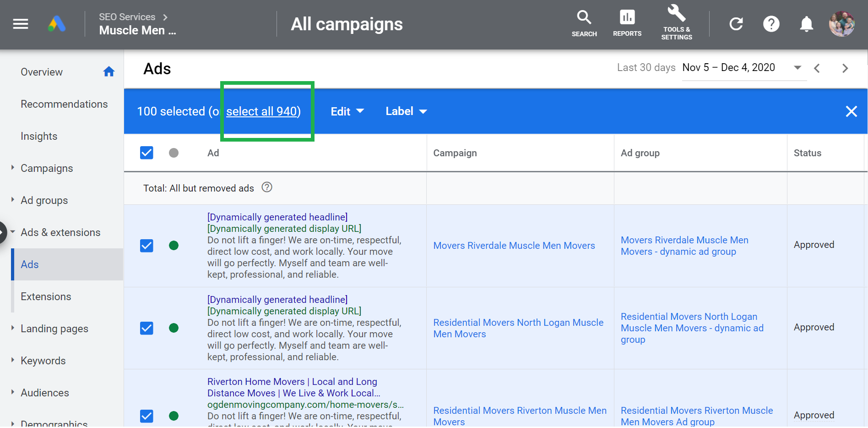Open Insights in the sidebar
The image size is (868, 428).
(39, 136)
